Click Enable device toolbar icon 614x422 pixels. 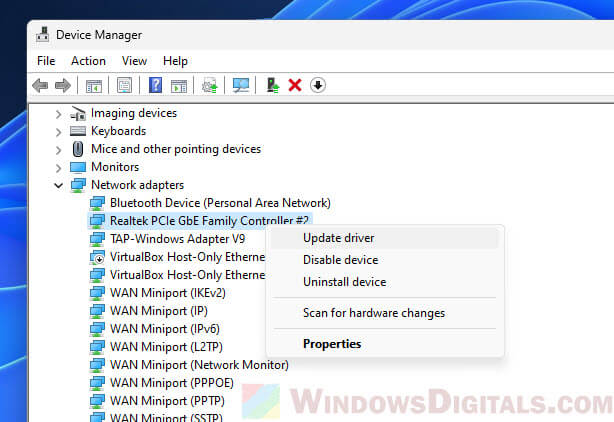pos(273,85)
